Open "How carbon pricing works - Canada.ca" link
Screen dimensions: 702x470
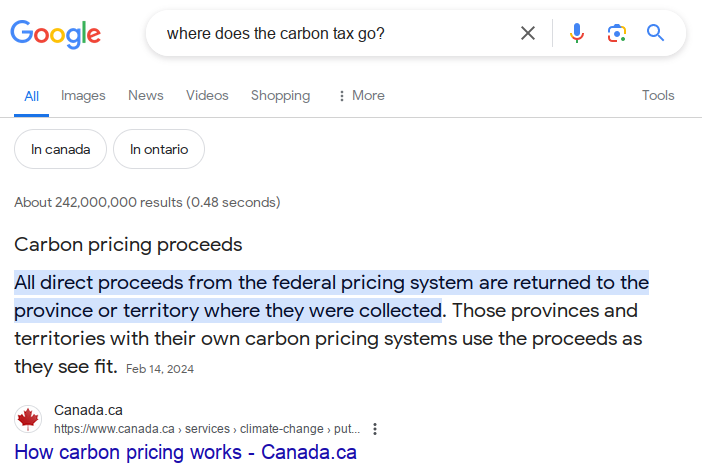point(185,452)
